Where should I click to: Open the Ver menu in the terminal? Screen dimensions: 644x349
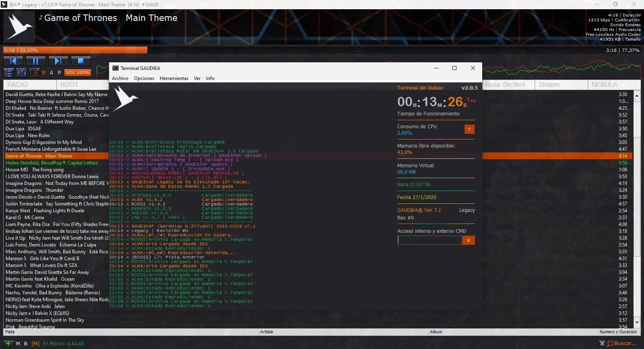click(197, 78)
